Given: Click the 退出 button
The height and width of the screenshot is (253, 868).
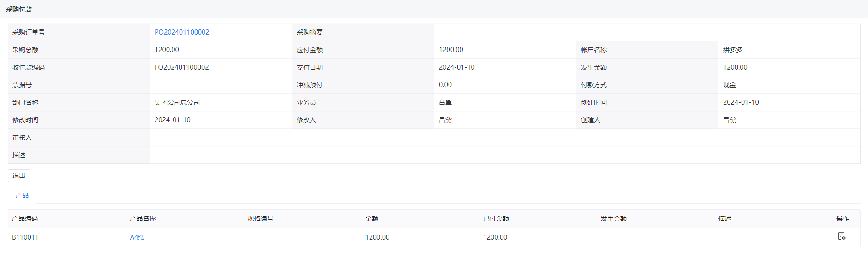Looking at the screenshot, I should [19, 176].
